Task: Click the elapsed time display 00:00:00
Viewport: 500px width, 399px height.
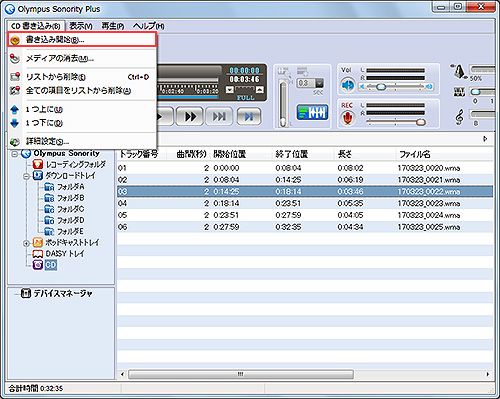Action: pos(244,71)
